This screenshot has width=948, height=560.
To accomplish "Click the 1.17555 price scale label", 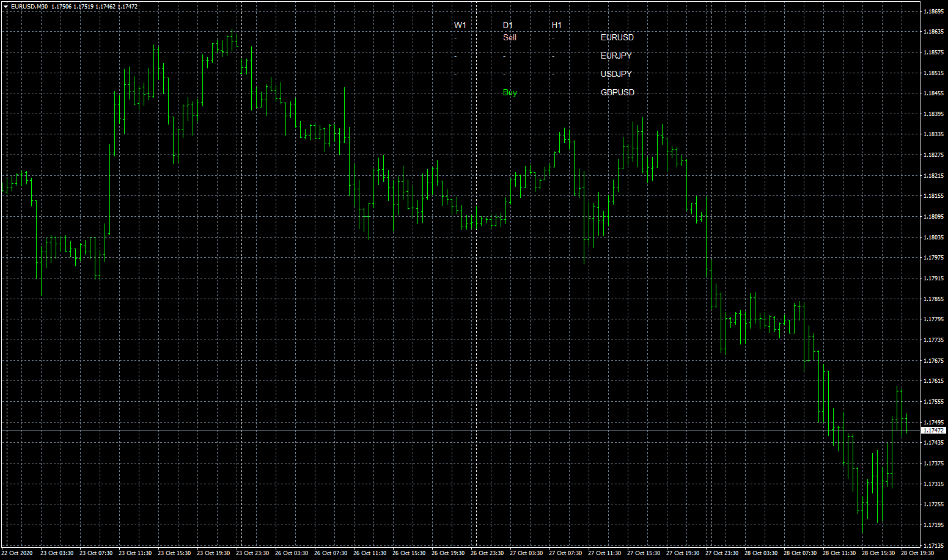I will [x=934, y=402].
